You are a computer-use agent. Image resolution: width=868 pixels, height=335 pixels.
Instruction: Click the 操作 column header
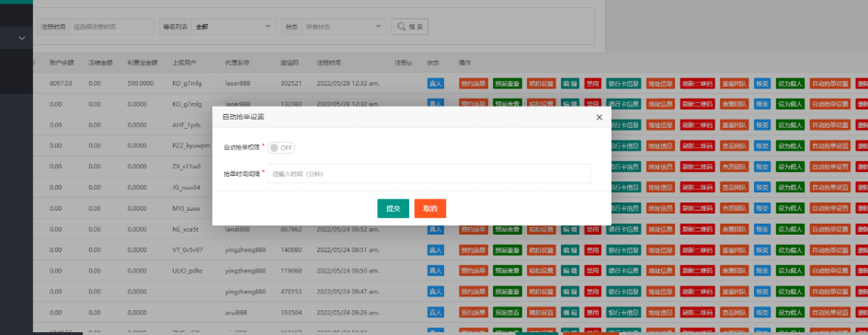pos(464,63)
